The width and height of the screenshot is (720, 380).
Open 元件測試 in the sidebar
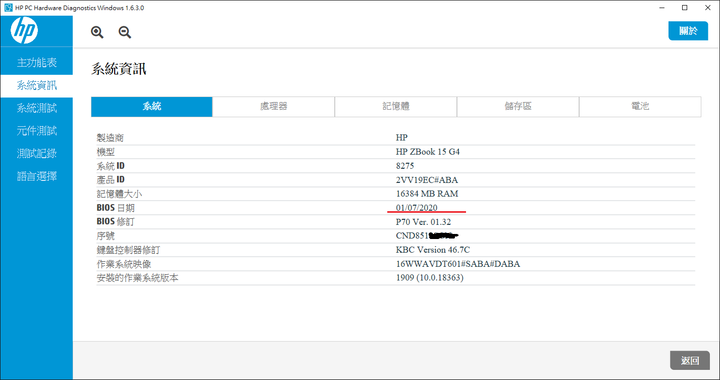click(37, 131)
